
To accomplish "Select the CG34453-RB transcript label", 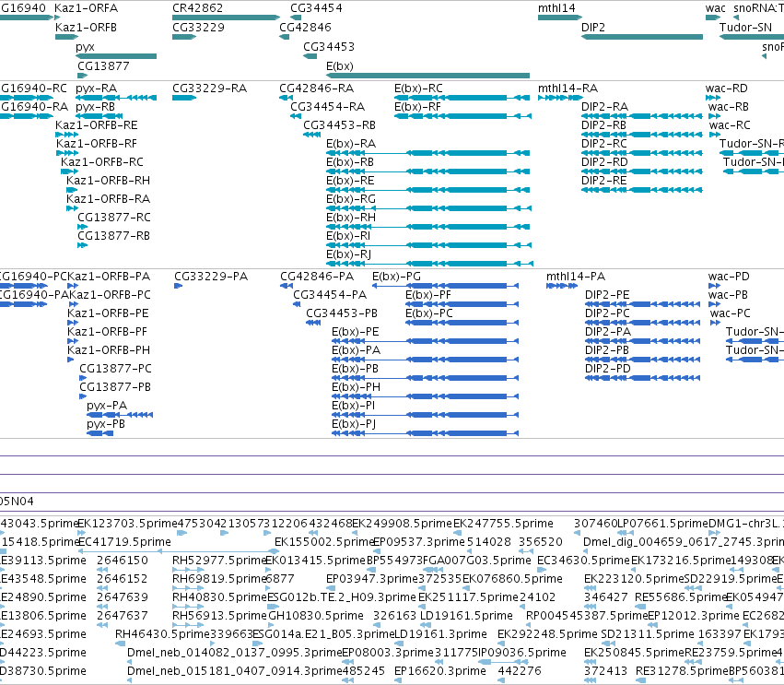I will (x=339, y=125).
